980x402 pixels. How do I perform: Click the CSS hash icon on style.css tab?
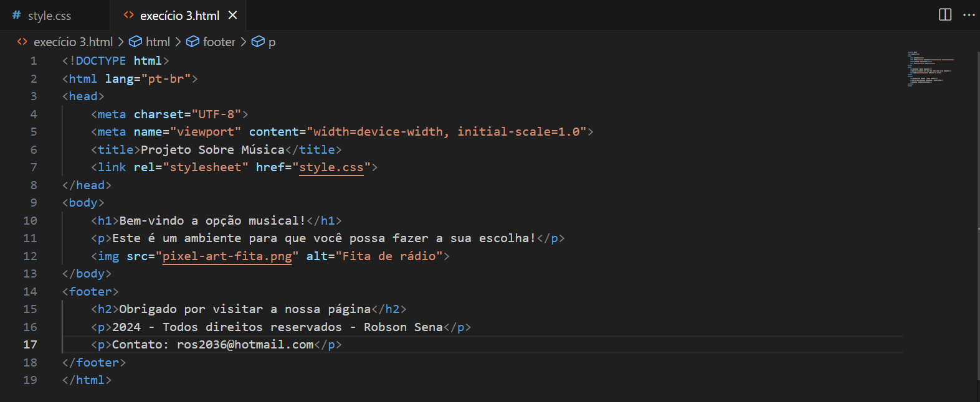point(17,15)
